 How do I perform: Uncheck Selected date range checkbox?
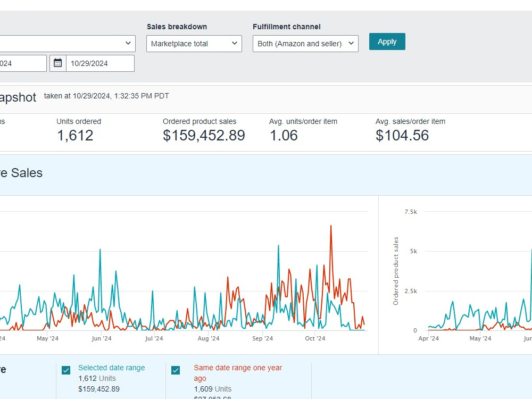(66, 370)
